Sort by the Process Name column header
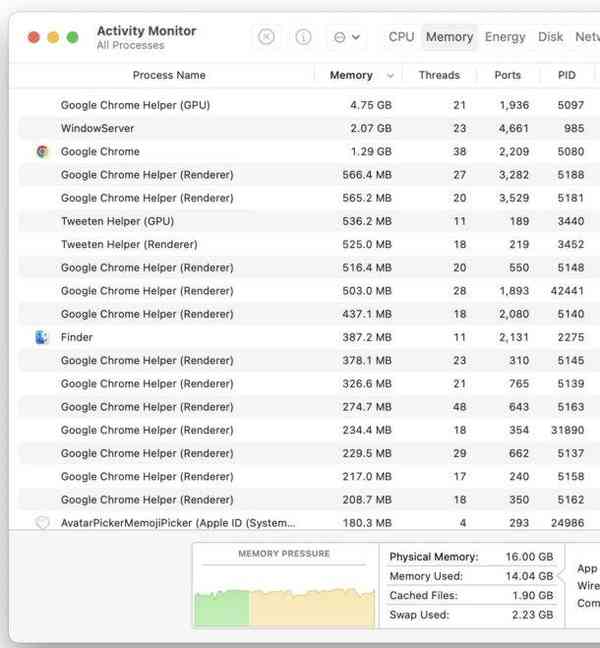Viewport: 600px width, 648px height. (169, 75)
